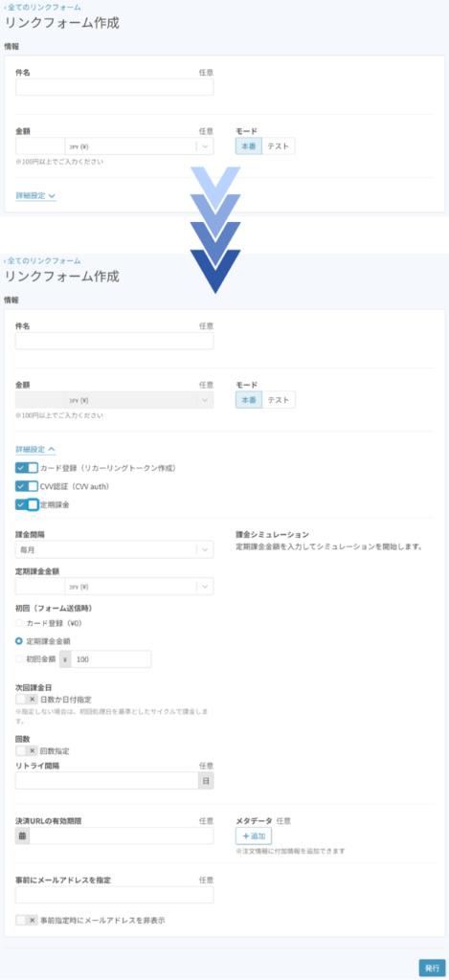Viewport: 449px width, 980px height.
Task: Open the 課金間隔 毎月 dropdown
Action: 115,549
